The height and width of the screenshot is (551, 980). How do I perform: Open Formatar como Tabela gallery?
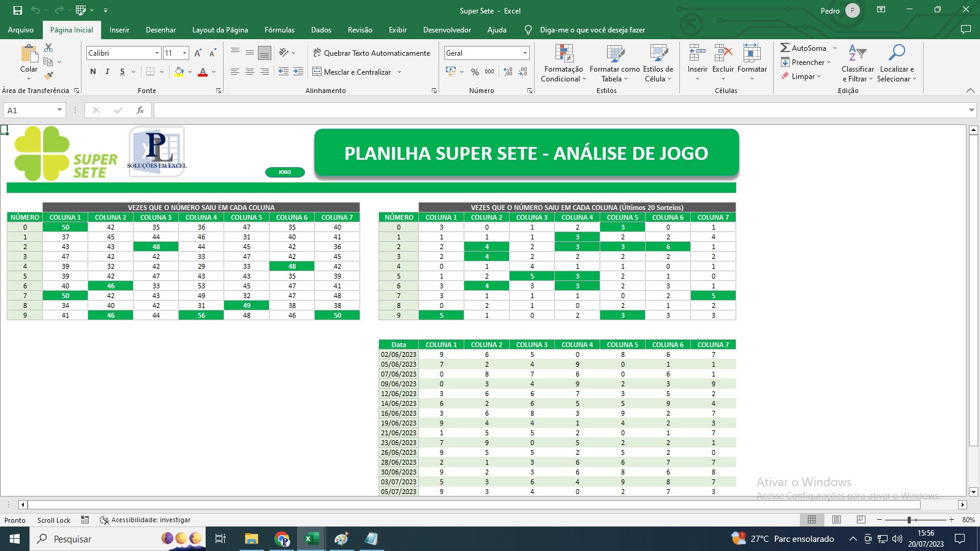[614, 63]
